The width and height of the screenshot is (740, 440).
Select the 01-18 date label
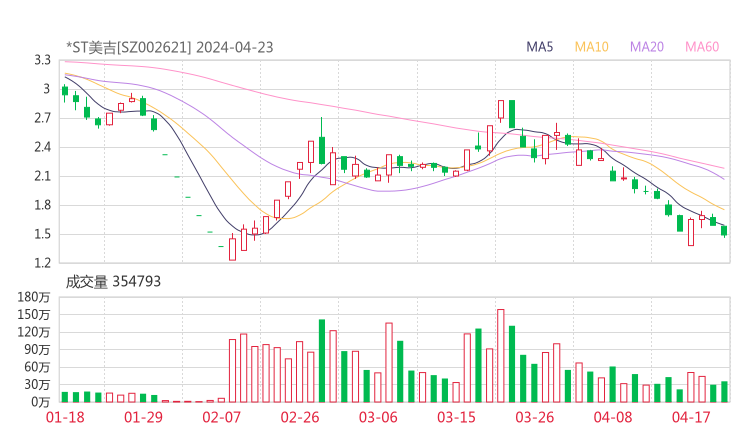click(65, 417)
